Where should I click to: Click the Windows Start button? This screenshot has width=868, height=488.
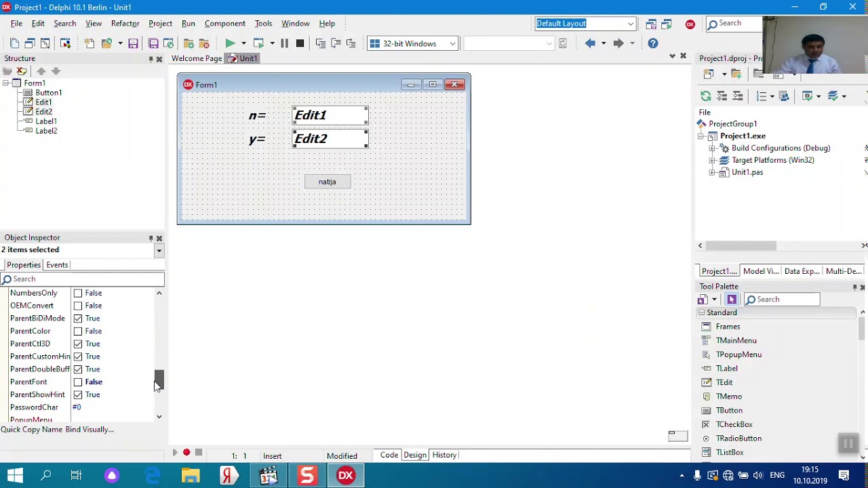(x=15, y=475)
